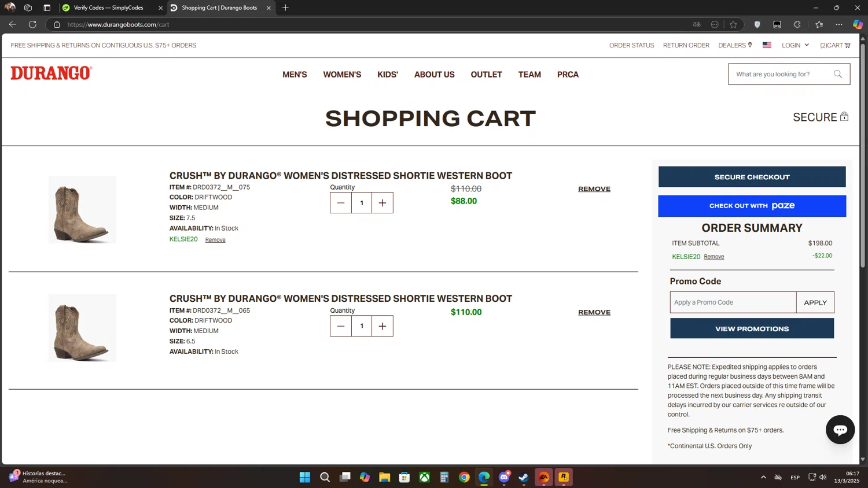This screenshot has width=868, height=488.
Task: Click the Durango logo
Action: (51, 73)
